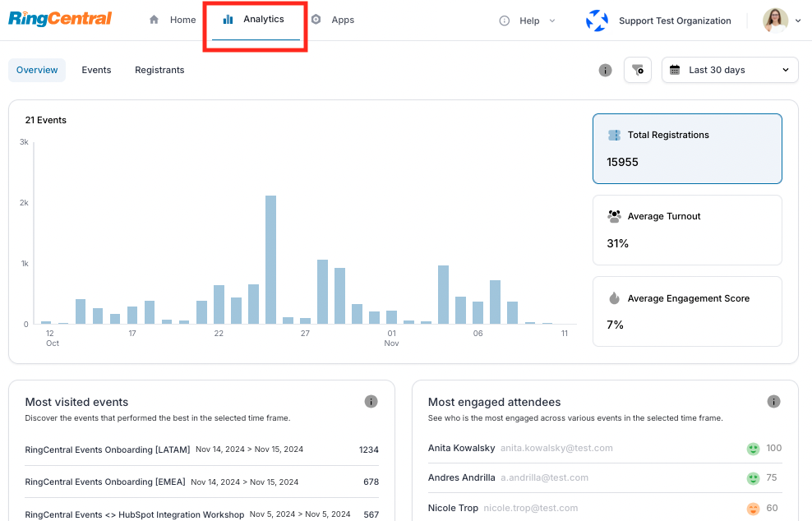The height and width of the screenshot is (521, 812).
Task: Click the Home house icon
Action: coord(154,20)
